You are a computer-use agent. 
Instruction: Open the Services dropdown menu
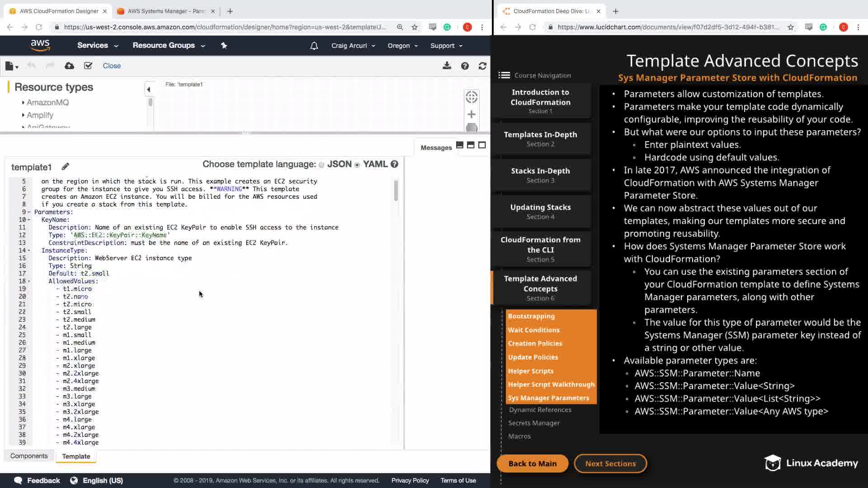97,46
